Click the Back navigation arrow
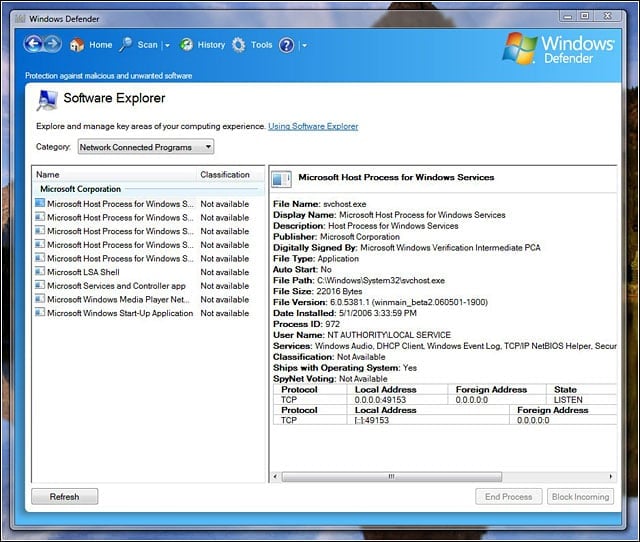 33,44
